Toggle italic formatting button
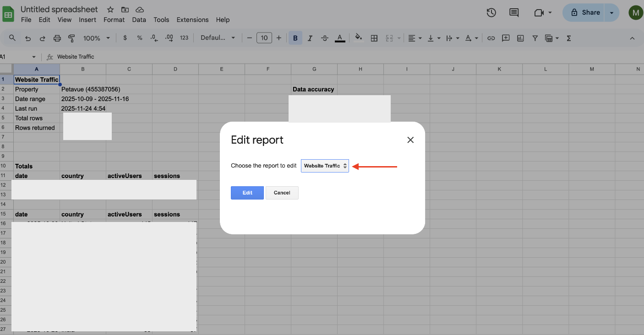The width and height of the screenshot is (644, 335). (x=310, y=38)
